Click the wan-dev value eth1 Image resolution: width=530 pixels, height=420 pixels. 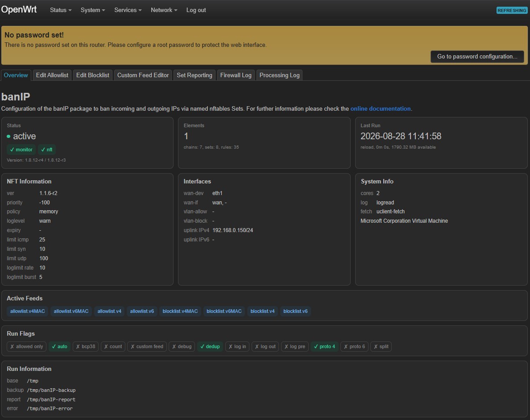click(217, 193)
